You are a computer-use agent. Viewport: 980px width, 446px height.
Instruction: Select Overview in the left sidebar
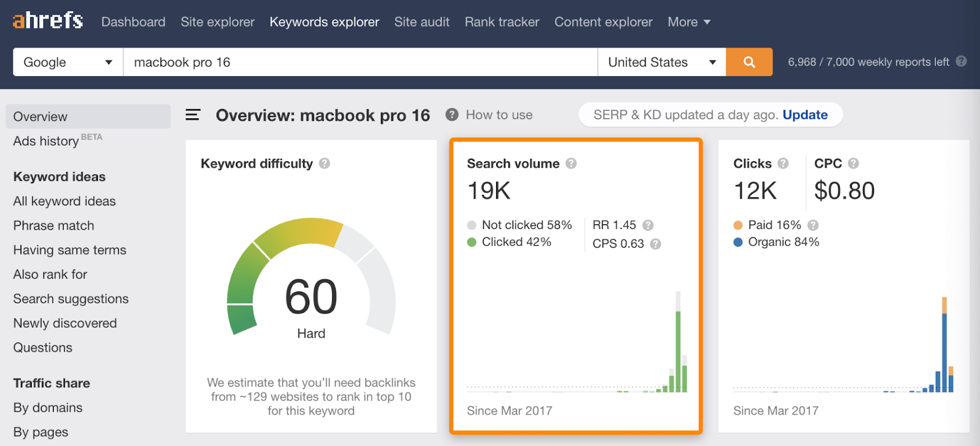pos(88,116)
